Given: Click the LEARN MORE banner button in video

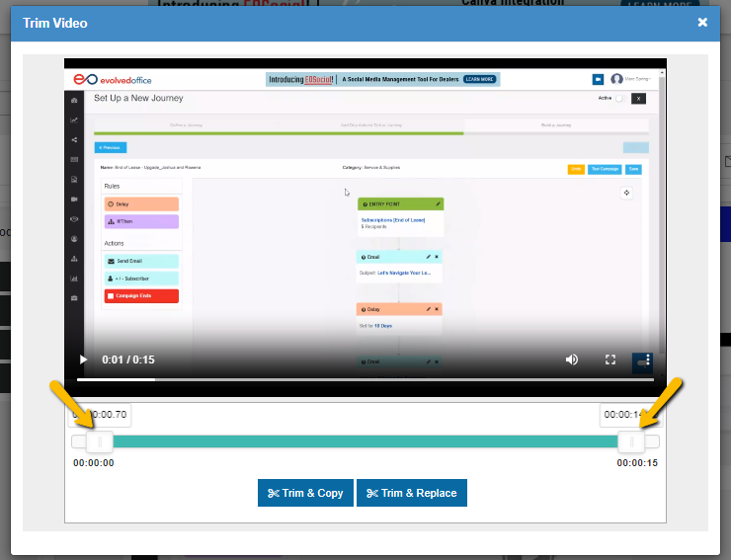Looking at the screenshot, I should tap(479, 79).
